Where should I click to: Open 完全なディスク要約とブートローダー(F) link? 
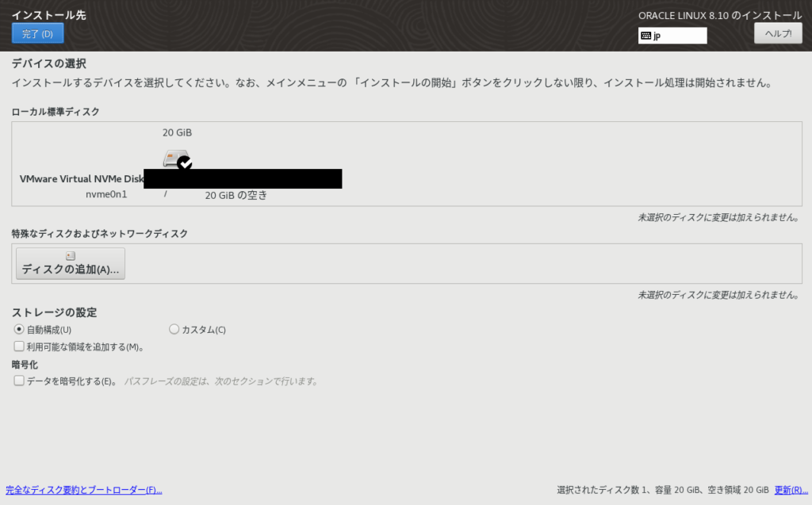(83, 490)
